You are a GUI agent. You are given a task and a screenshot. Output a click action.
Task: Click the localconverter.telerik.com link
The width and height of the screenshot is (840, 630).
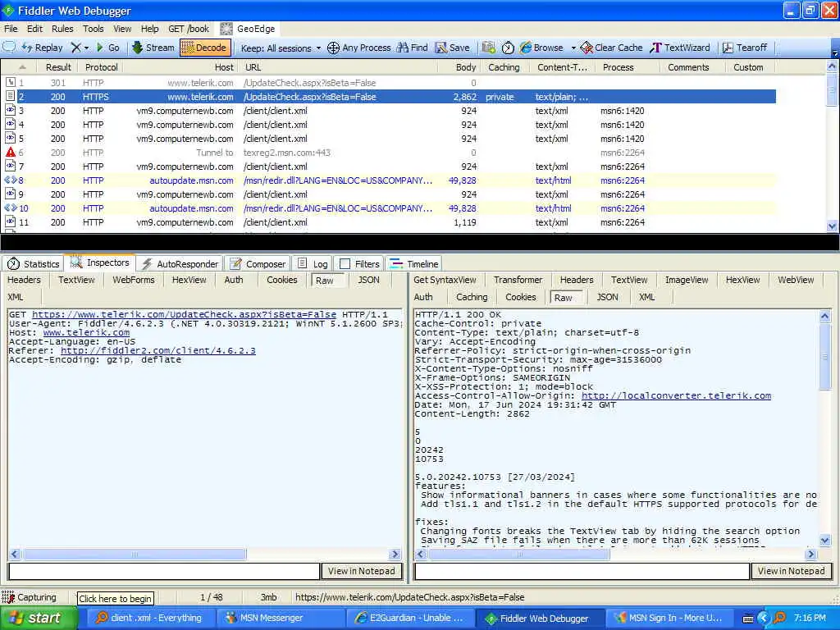[x=676, y=395]
